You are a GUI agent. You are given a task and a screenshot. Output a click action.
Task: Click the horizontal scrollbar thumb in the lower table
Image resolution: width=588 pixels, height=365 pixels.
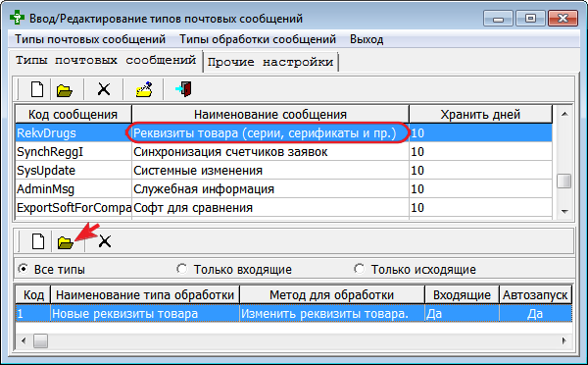[x=40, y=341]
